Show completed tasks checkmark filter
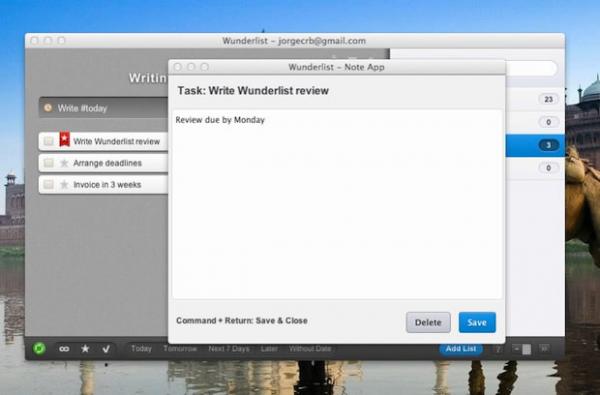 106,349
